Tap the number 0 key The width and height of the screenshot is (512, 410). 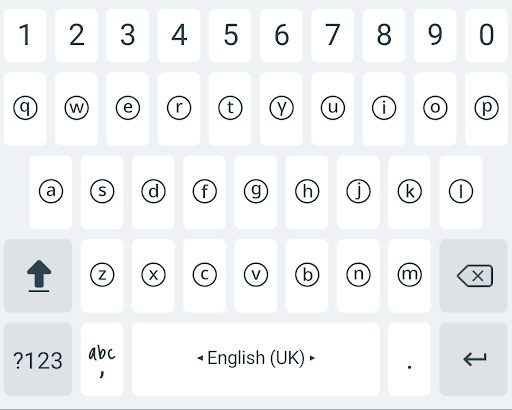point(486,35)
